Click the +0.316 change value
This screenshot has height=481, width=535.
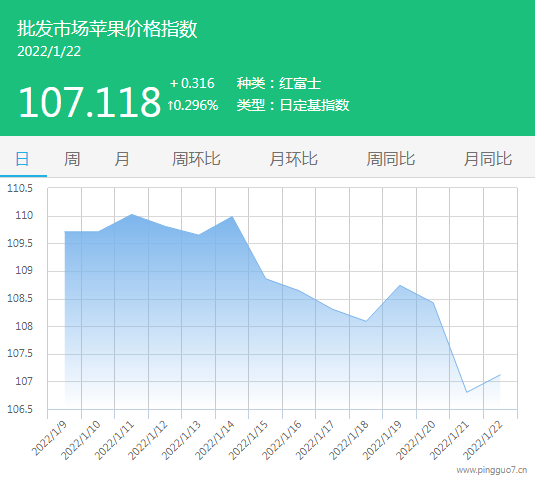coord(192,83)
